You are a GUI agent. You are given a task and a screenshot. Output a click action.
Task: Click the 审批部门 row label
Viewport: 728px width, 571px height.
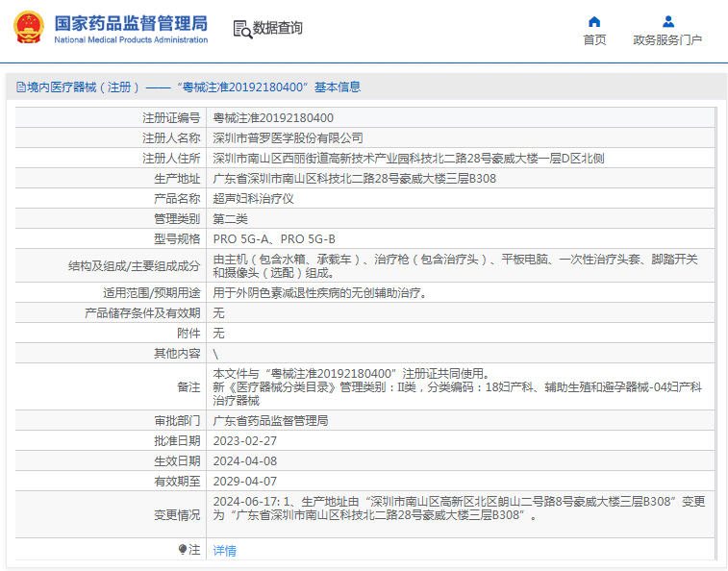pyautogui.click(x=177, y=421)
